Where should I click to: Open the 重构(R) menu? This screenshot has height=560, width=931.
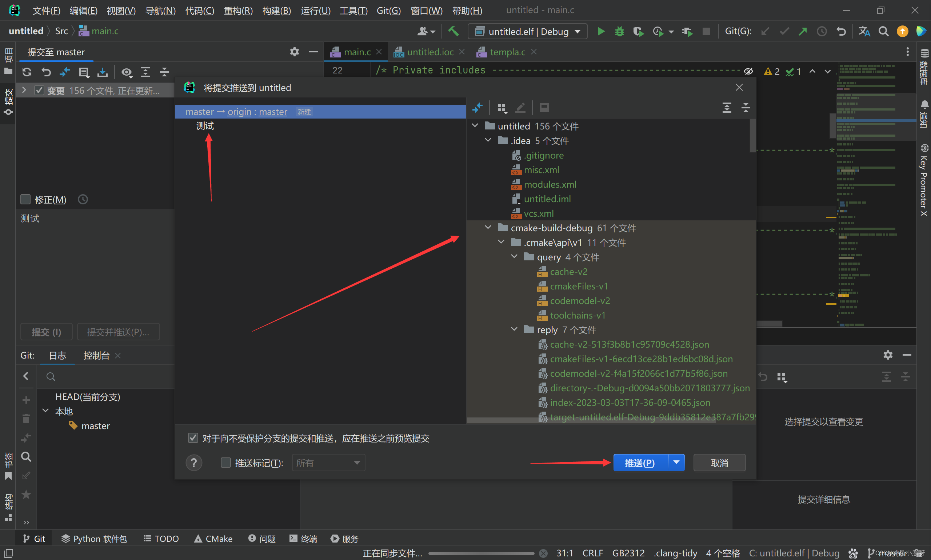tap(238, 11)
